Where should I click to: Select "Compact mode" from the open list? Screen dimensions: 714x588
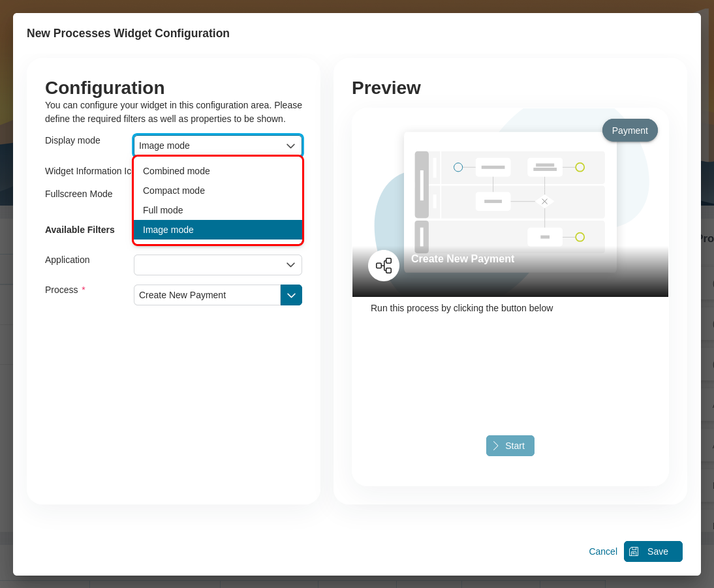174,191
